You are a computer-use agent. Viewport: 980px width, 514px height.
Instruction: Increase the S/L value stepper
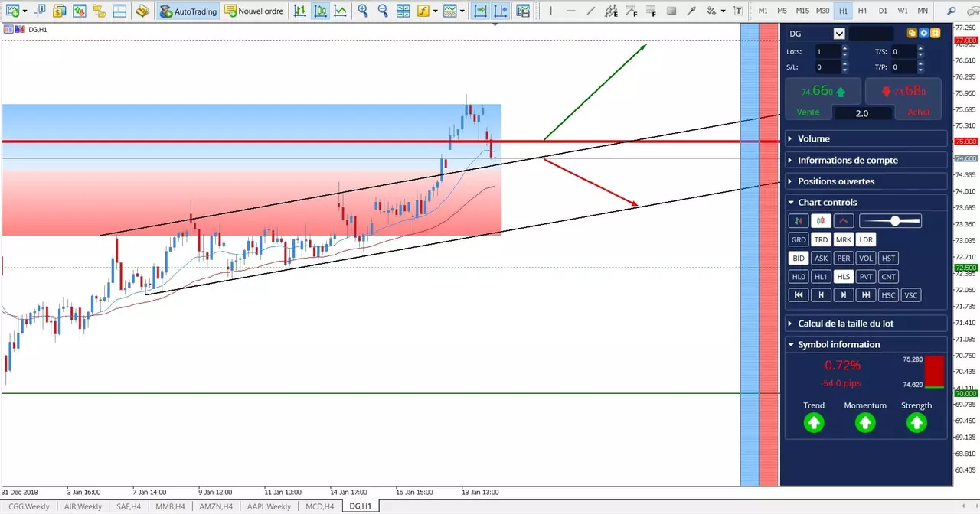coord(845,63)
